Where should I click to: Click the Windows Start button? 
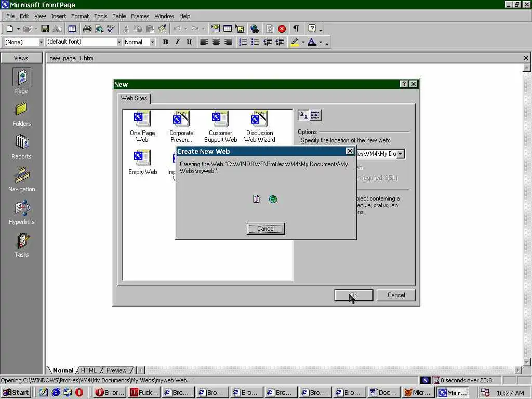coord(16,393)
